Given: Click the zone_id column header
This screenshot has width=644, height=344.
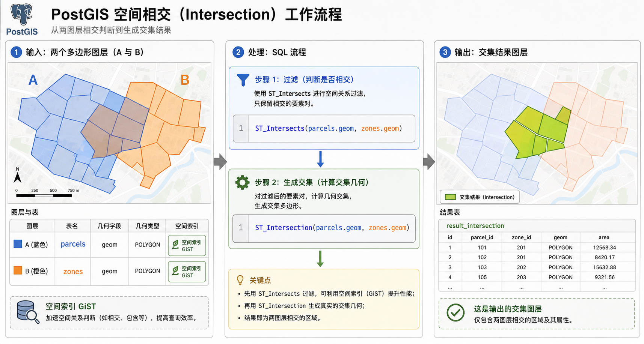Looking at the screenshot, I should (521, 237).
